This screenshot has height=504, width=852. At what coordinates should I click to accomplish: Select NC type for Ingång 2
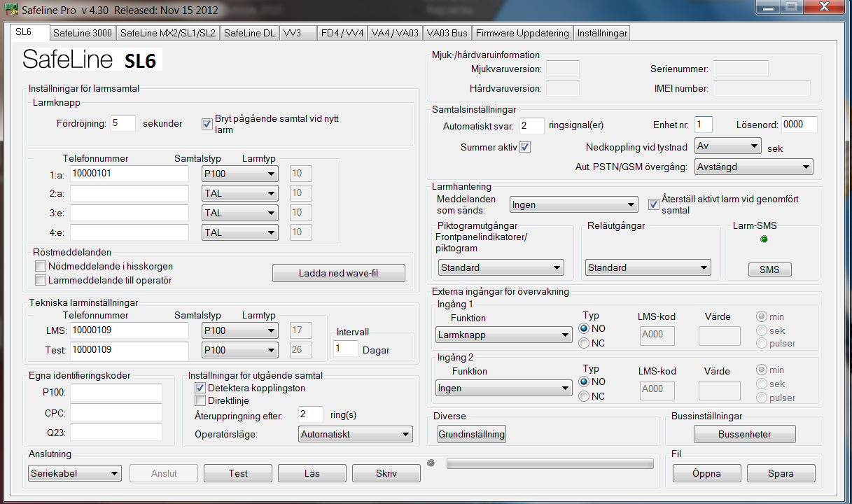pos(584,396)
